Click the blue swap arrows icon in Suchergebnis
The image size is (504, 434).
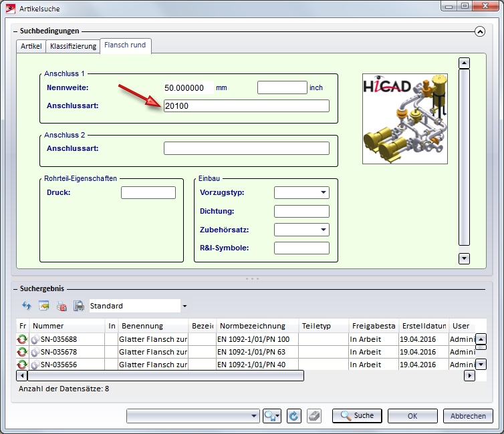[27, 306]
